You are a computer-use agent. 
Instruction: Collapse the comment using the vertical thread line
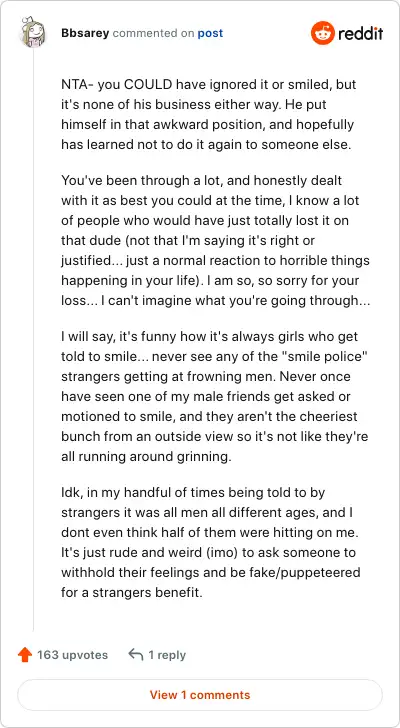coord(33,339)
